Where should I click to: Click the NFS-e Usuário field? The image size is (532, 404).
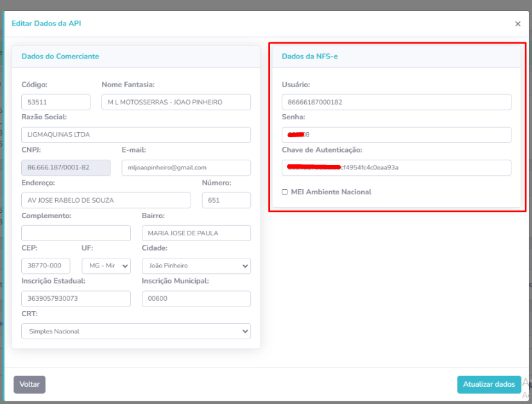(x=396, y=102)
